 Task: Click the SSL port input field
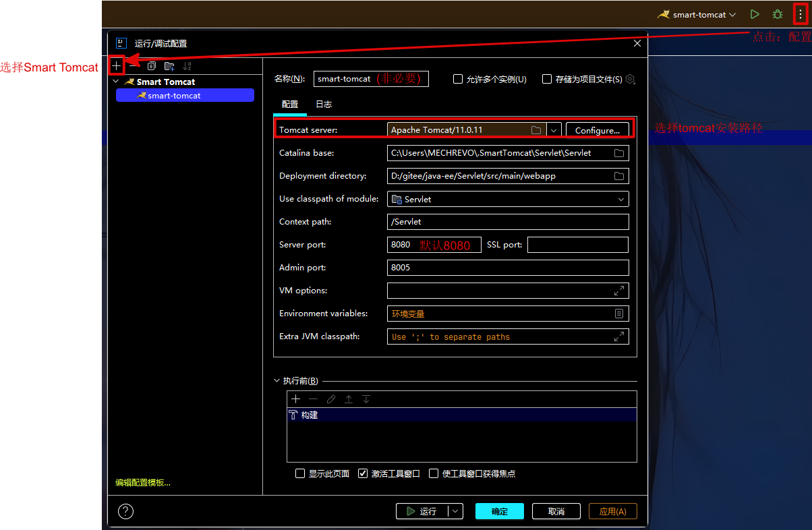click(578, 245)
